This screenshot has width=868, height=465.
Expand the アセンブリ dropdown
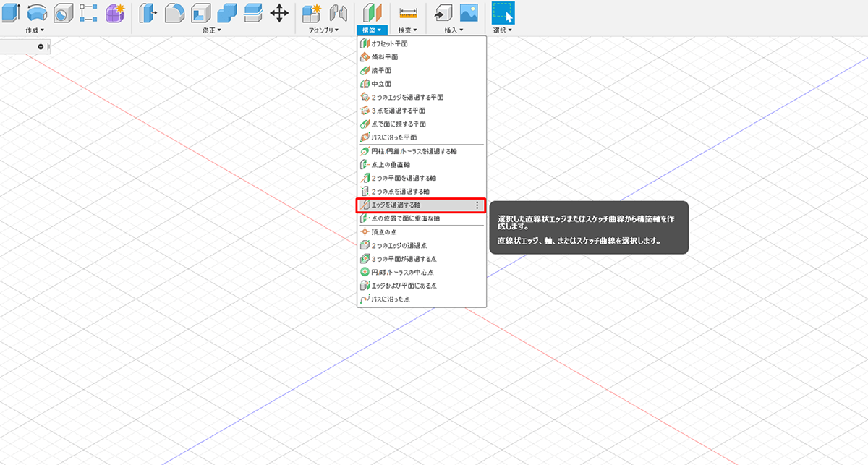tap(324, 30)
